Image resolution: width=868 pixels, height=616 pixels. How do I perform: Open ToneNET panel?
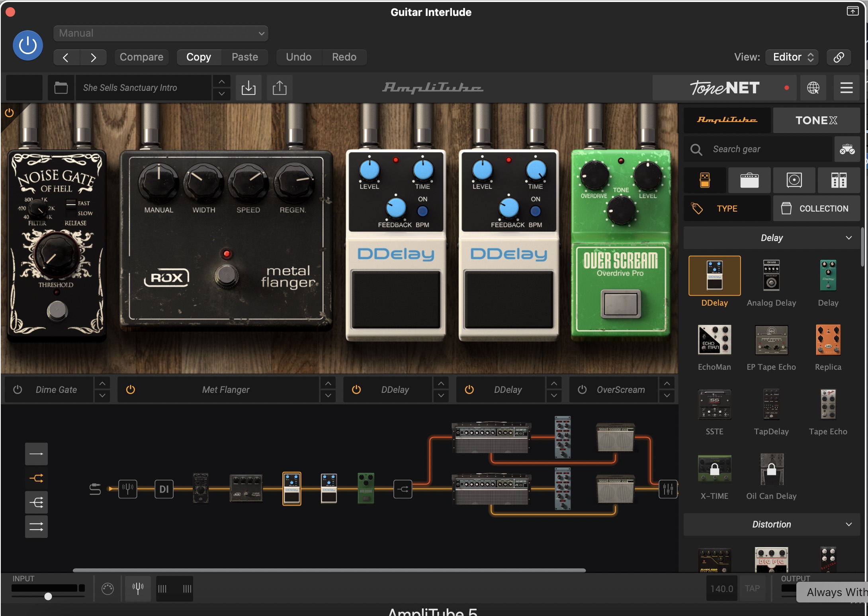725,88
